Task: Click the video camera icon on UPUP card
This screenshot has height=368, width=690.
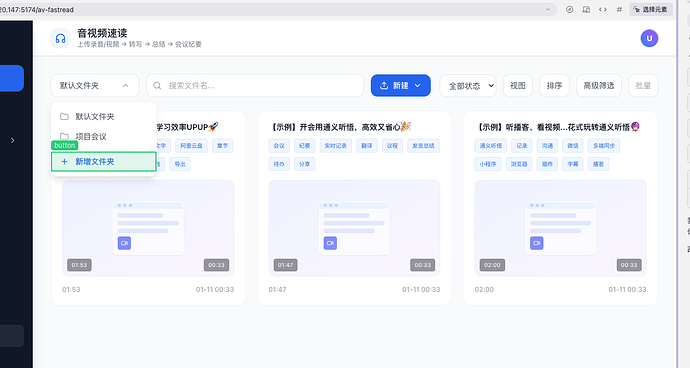Action: [125, 243]
